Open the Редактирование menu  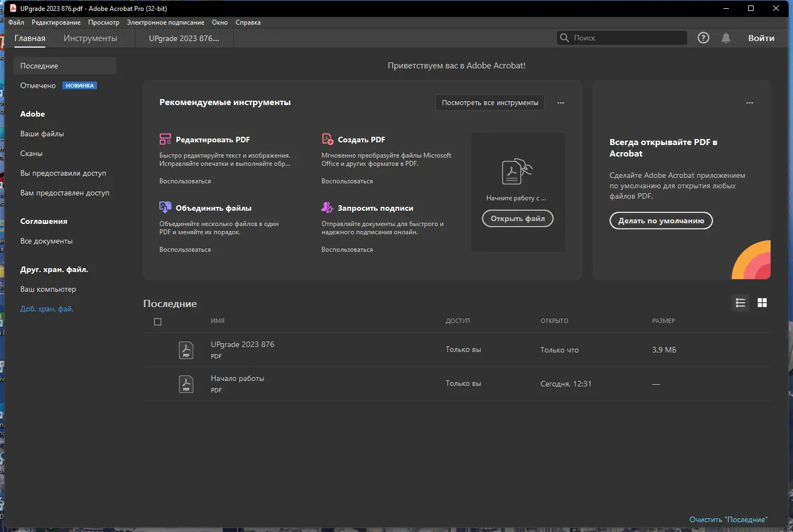click(x=56, y=22)
